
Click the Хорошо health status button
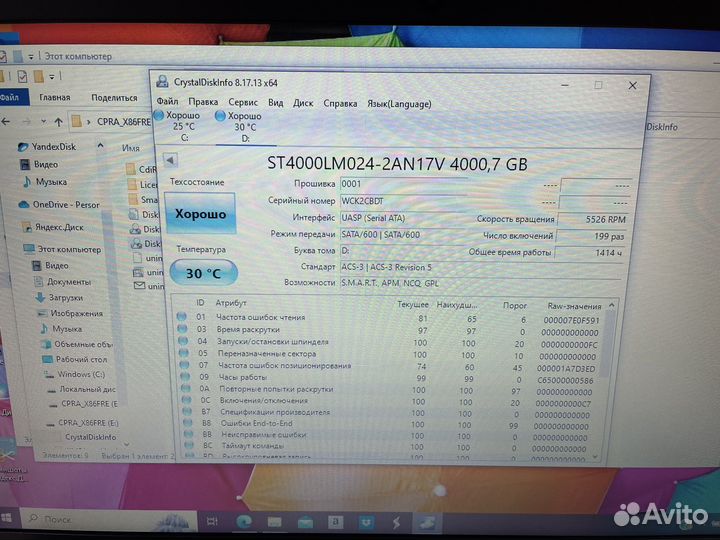point(201,214)
